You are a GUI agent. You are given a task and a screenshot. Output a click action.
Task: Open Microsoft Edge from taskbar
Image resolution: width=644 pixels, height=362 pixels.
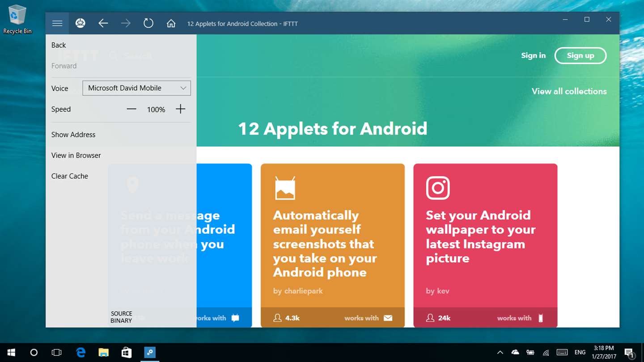click(x=80, y=353)
